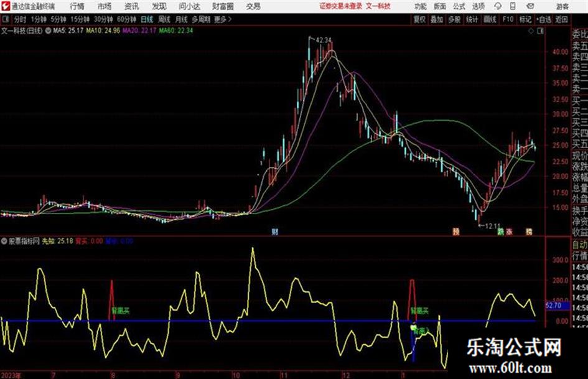Click the 12.11 low price label
The height and width of the screenshot is (379, 588).
(493, 226)
